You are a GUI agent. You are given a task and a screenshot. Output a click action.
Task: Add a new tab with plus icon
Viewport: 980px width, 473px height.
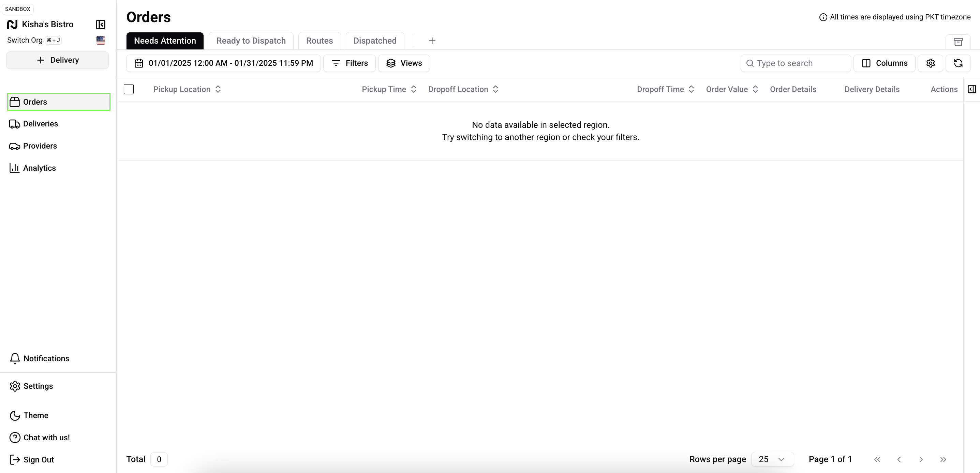coord(432,41)
